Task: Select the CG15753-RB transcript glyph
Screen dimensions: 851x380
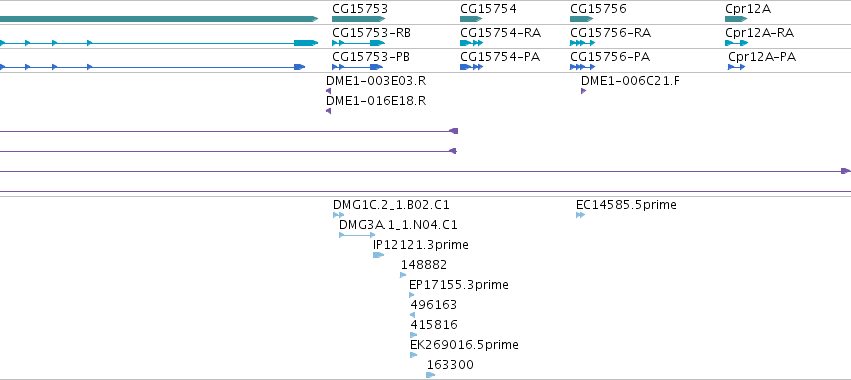Action: [359, 43]
